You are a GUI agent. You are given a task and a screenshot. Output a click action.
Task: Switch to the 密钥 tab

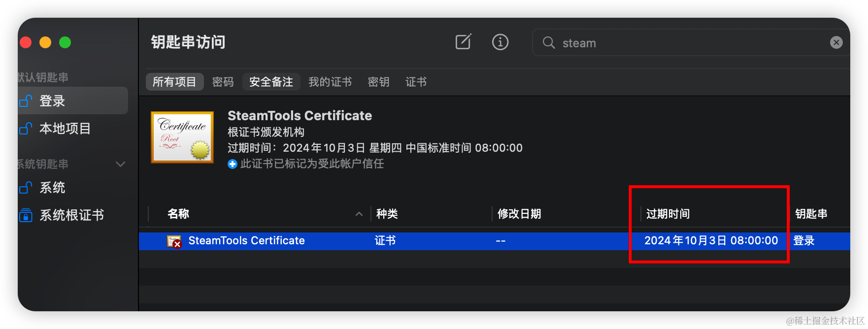point(378,82)
